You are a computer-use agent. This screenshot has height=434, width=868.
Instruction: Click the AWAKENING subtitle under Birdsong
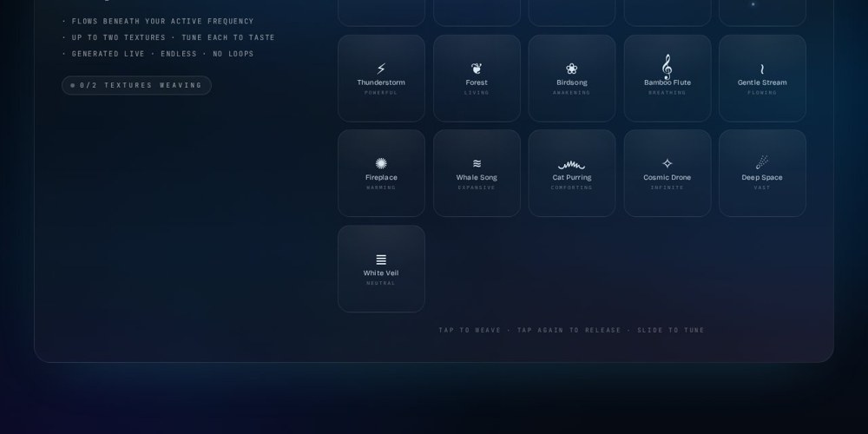pos(572,93)
